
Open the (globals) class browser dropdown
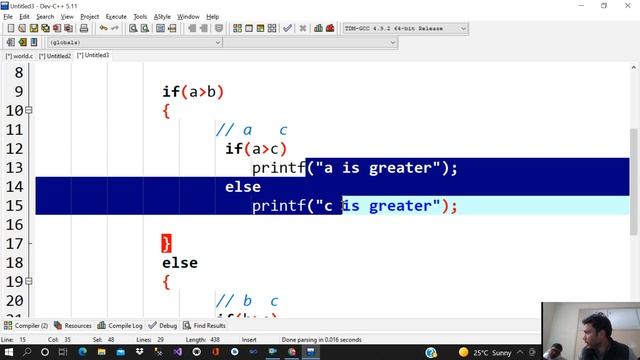click(x=135, y=42)
